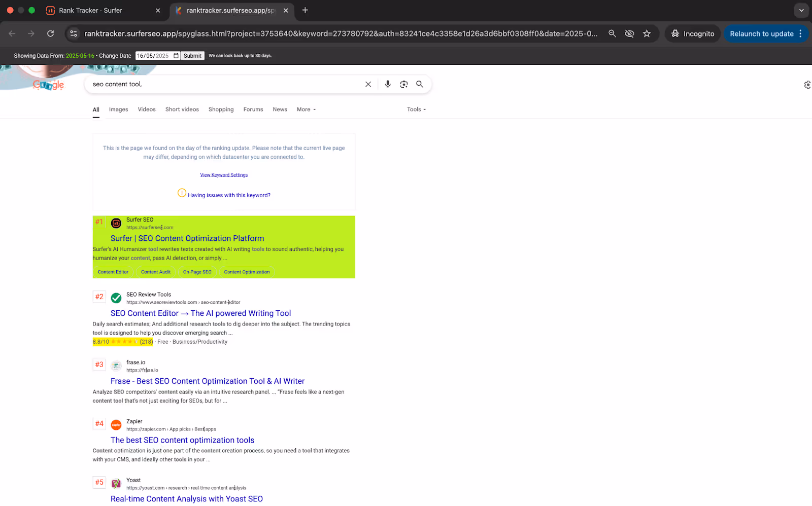Open site information icon in address bar
Image resolution: width=812 pixels, height=506 pixels.
pyautogui.click(x=74, y=33)
